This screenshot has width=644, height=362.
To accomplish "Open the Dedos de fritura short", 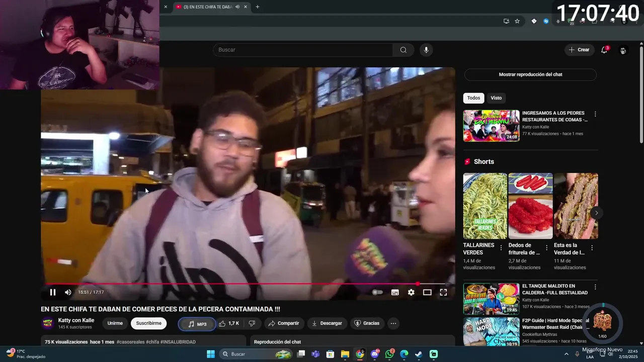I will coord(530,206).
